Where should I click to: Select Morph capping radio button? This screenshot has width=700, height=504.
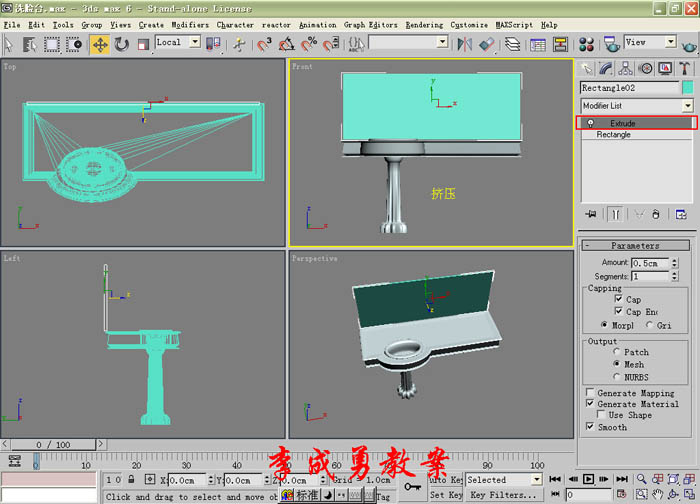(x=604, y=325)
